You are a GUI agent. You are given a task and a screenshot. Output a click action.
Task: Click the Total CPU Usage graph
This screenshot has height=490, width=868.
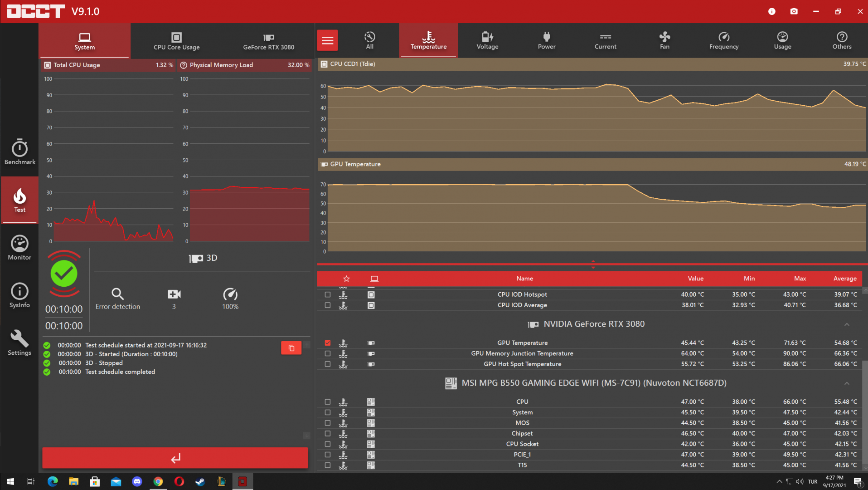[x=109, y=157]
